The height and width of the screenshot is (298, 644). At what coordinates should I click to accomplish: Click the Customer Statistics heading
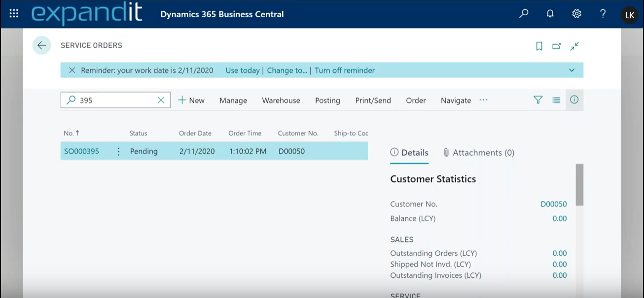tap(433, 179)
